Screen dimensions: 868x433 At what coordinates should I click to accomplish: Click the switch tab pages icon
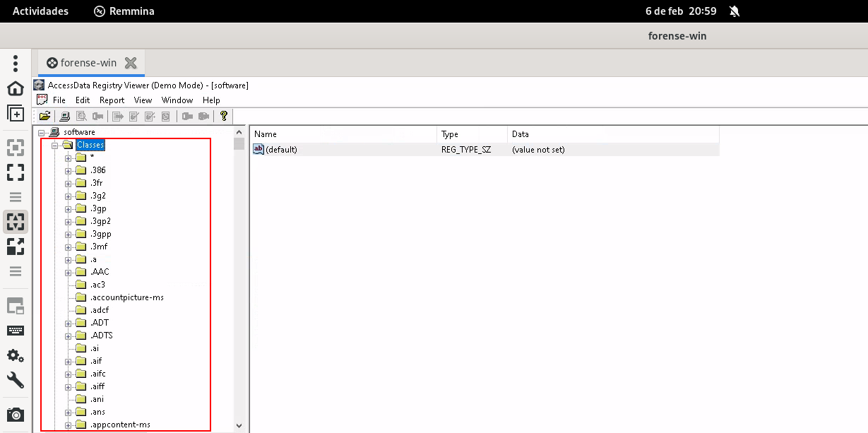(x=16, y=306)
